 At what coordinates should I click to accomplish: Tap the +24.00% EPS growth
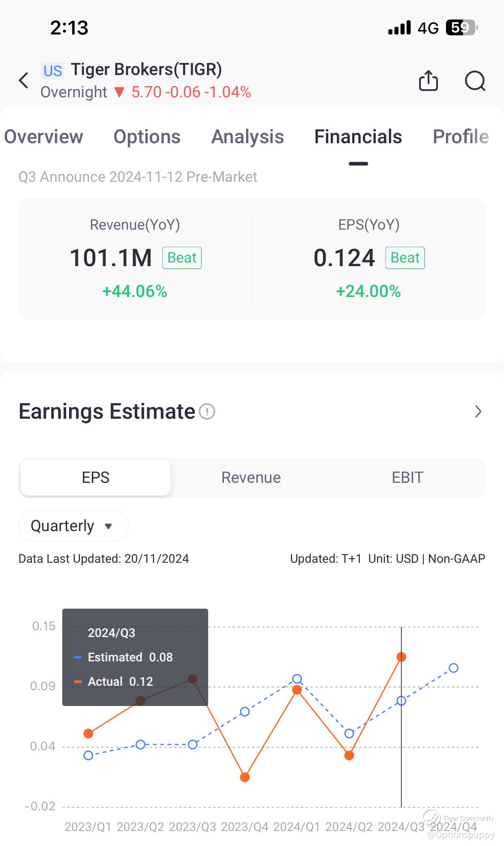368,291
